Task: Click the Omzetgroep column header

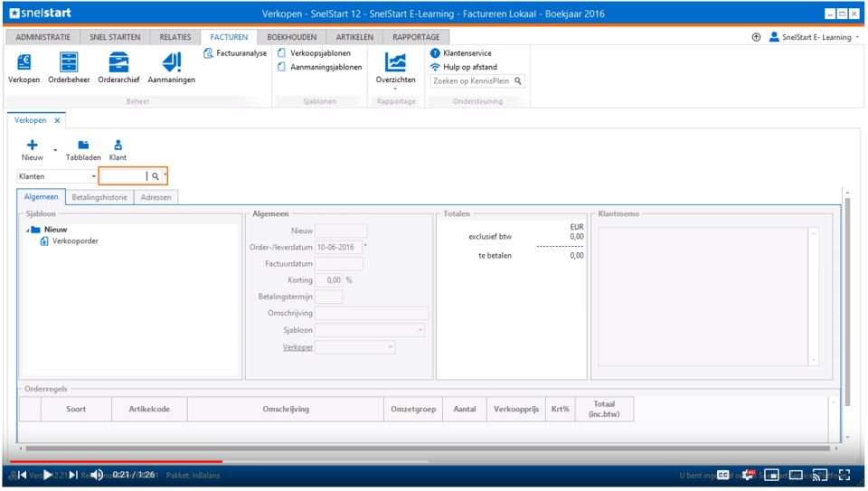Action: (x=413, y=409)
